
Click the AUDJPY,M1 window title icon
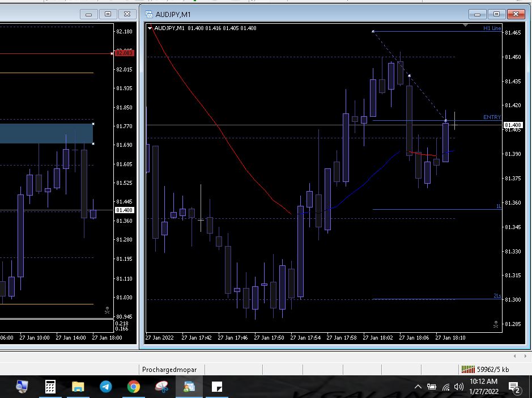coord(149,14)
